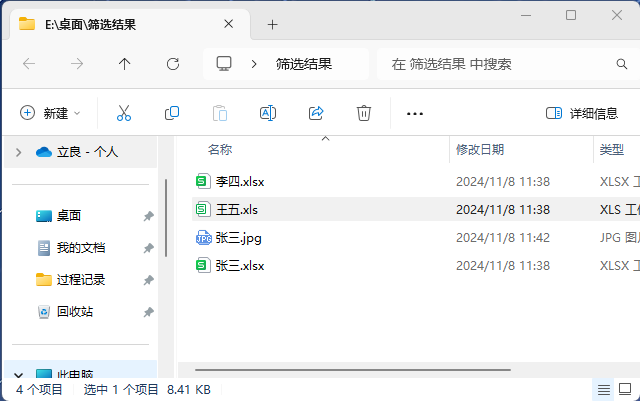Click the Delete trash can icon
Screen dimensions: 640x401
364,113
